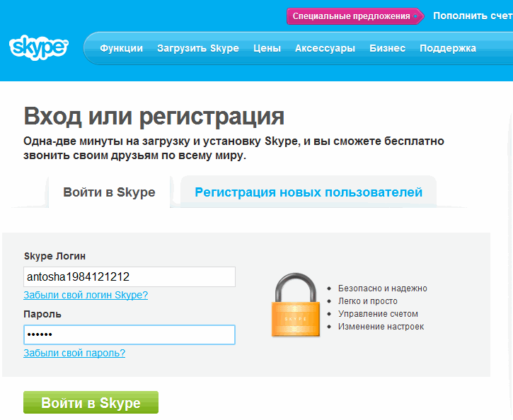Click the Вход или регистрация heading

(x=154, y=116)
